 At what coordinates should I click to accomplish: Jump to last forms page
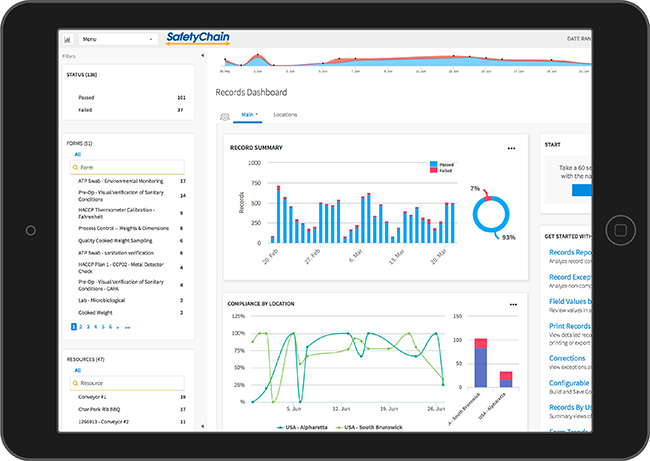click(x=127, y=328)
